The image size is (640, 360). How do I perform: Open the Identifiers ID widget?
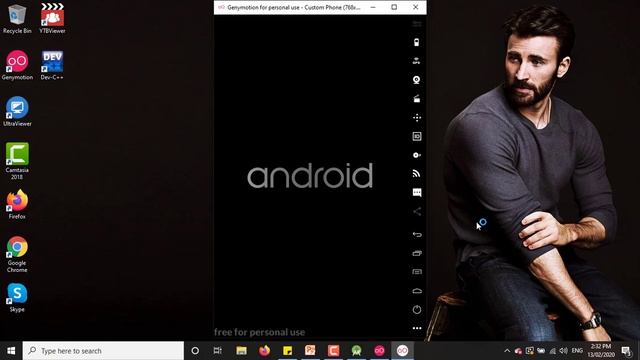pyautogui.click(x=417, y=136)
